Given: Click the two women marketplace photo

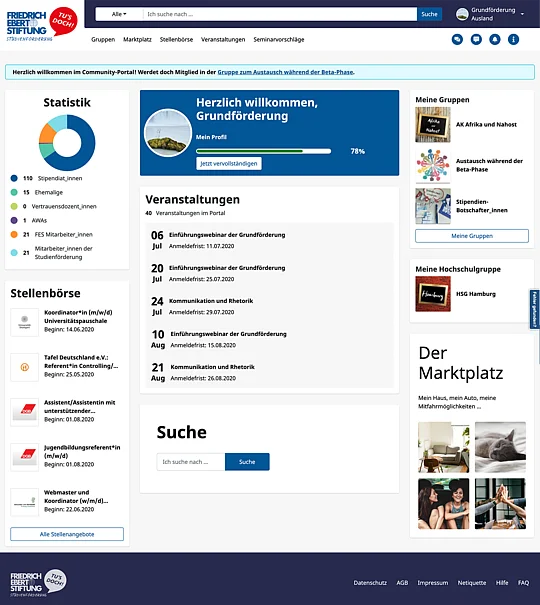Looking at the screenshot, I should [444, 504].
